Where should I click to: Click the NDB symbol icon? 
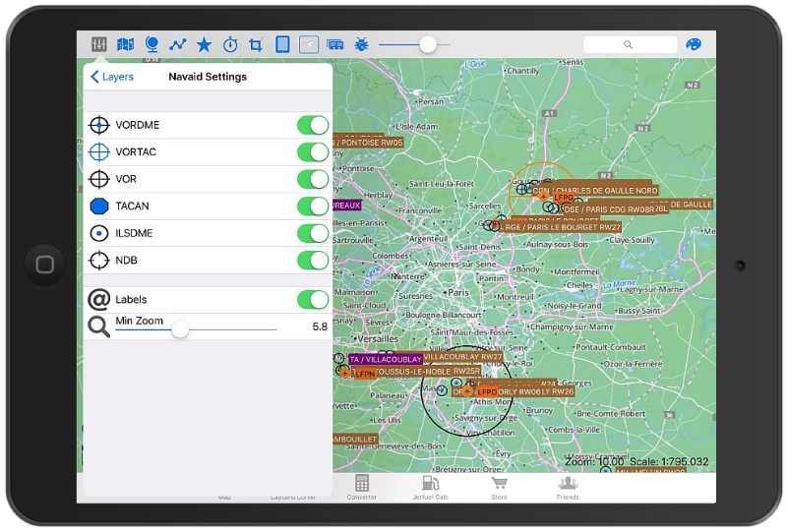point(99,261)
